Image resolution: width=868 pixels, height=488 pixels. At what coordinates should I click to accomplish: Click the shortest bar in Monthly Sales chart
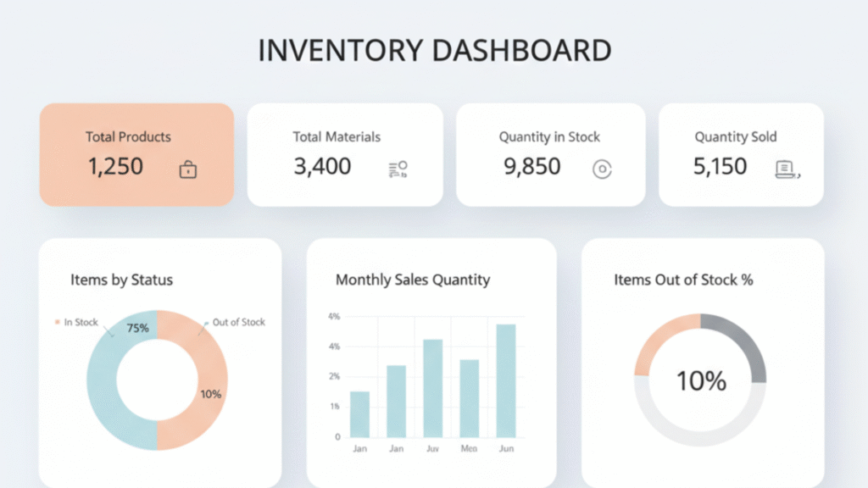[359, 414]
